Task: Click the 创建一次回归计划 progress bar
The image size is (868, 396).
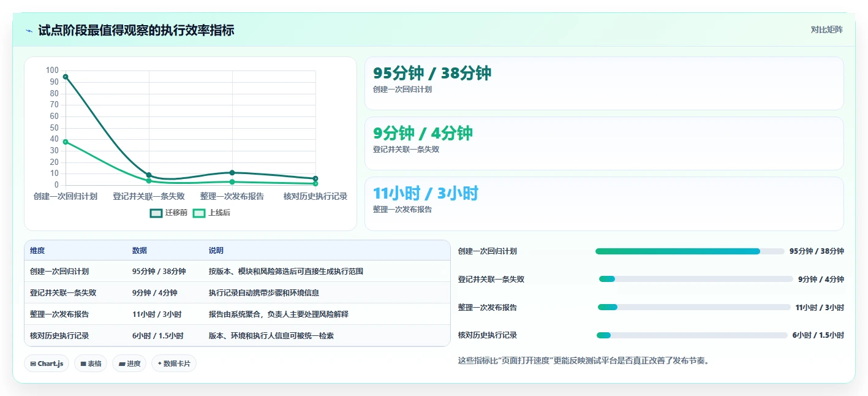Action: [x=690, y=251]
